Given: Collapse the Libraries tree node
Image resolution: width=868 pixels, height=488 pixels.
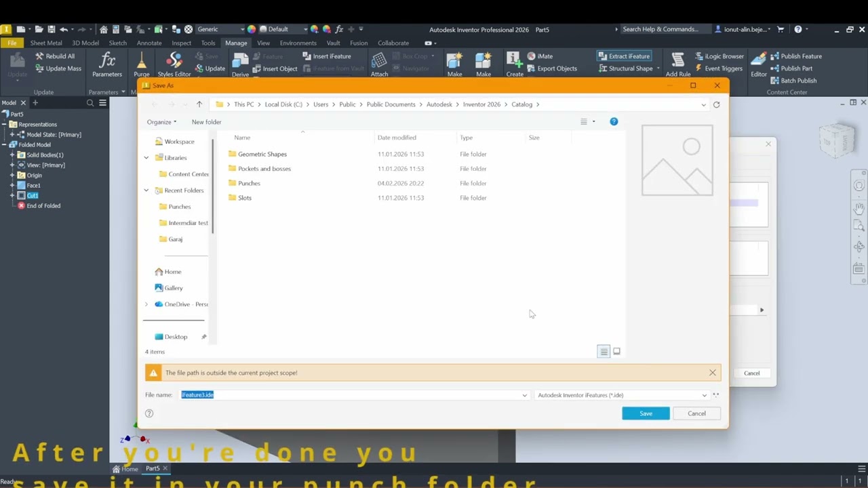Looking at the screenshot, I should 146,158.
